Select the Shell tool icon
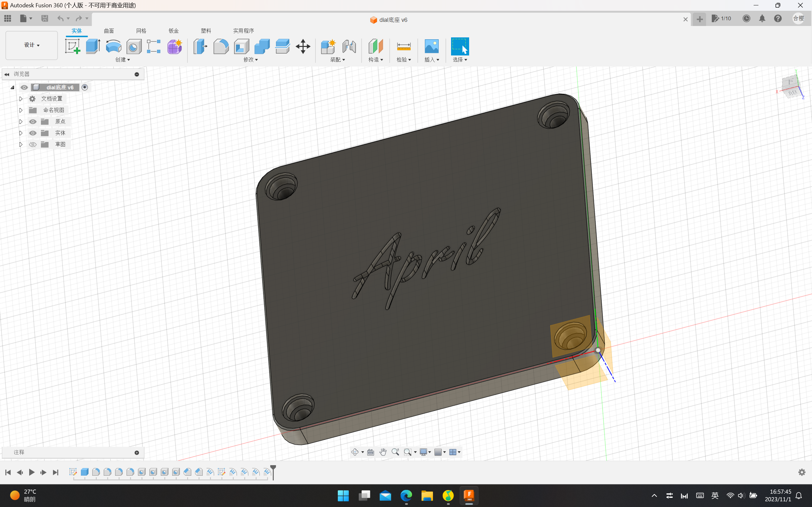 [242, 46]
